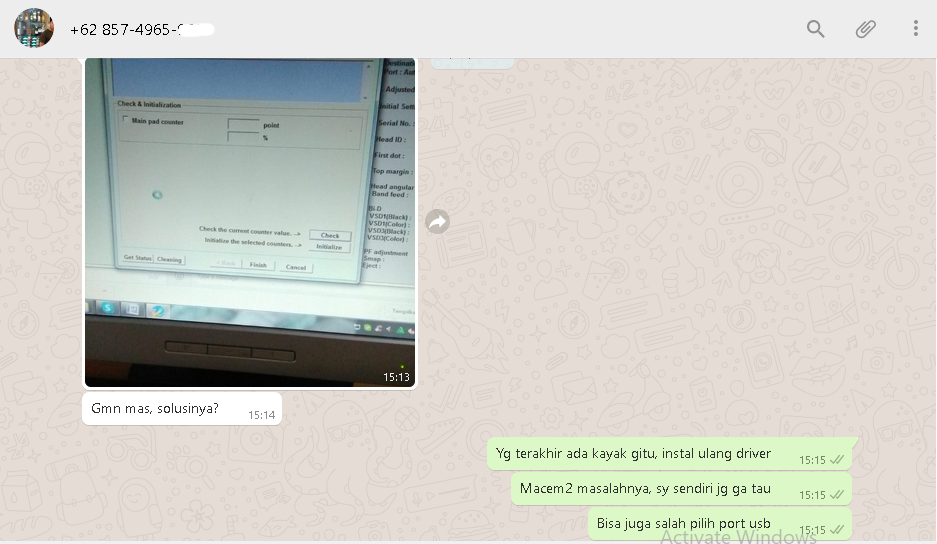Click the 15:13 timestamp on the photo
This screenshot has height=544, width=937.
(x=396, y=377)
